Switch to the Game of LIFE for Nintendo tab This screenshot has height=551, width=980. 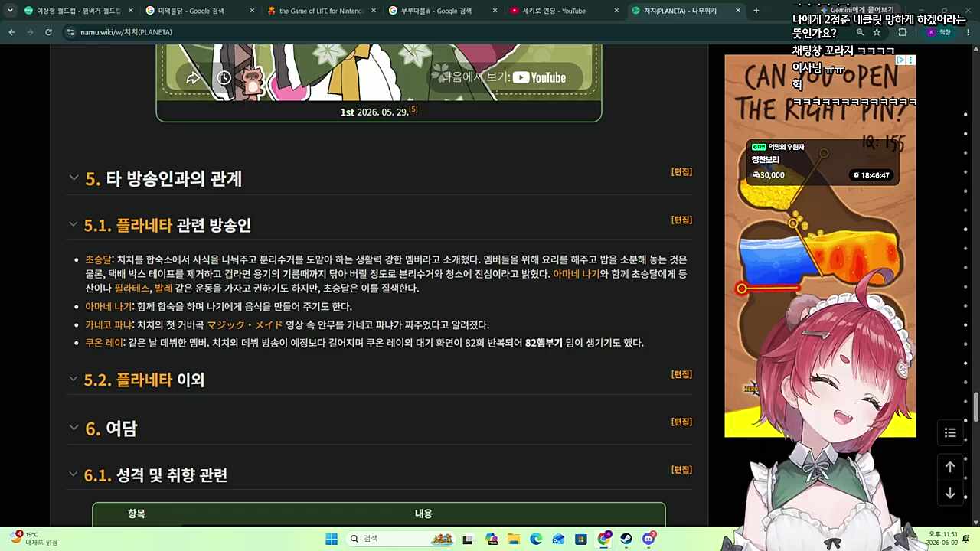coord(322,11)
